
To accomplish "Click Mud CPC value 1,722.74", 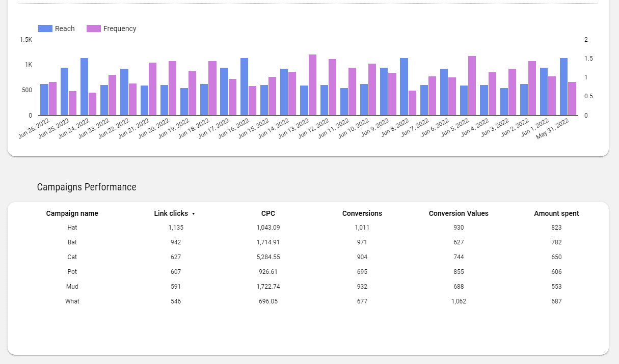I will click(x=268, y=287).
